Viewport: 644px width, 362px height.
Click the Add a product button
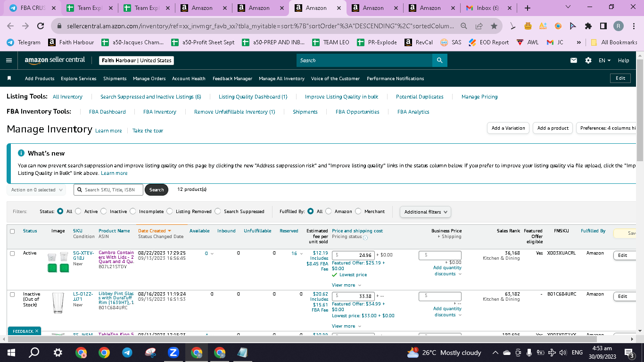(x=553, y=128)
